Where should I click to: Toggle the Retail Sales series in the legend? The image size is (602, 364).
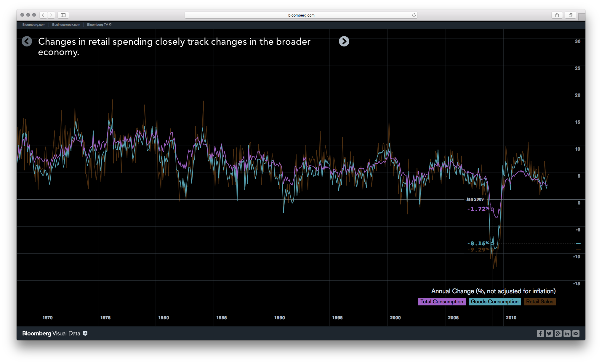pos(539,302)
